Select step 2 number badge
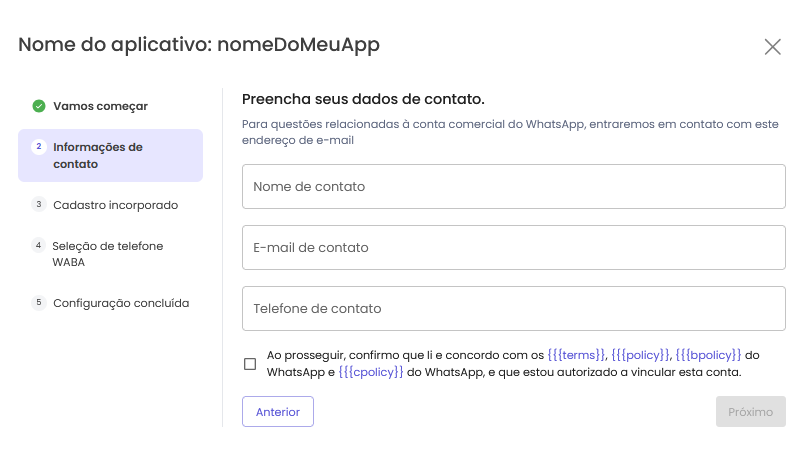This screenshot has width=810, height=454. pos(39,147)
